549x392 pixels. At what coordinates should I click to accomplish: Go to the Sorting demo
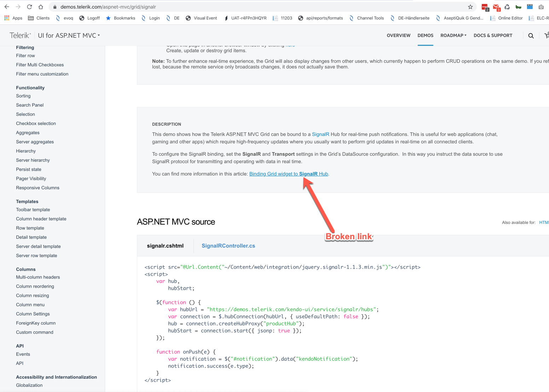click(x=23, y=96)
